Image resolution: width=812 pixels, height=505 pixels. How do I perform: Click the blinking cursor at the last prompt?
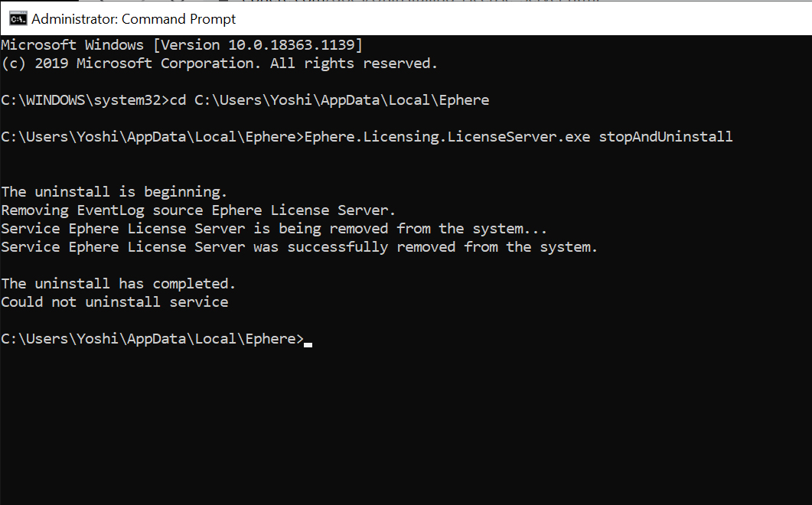308,344
